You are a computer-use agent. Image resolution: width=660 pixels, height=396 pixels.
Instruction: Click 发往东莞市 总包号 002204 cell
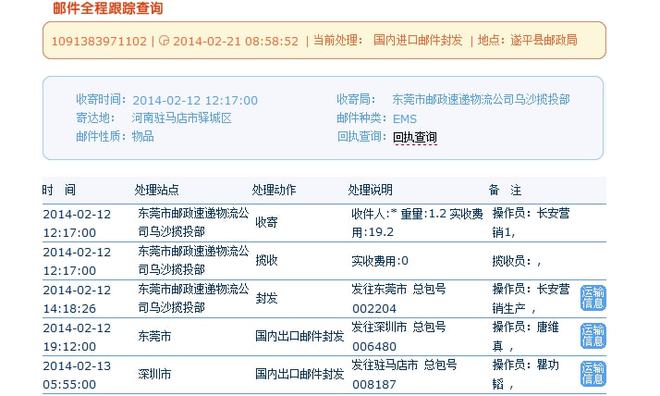(399, 298)
